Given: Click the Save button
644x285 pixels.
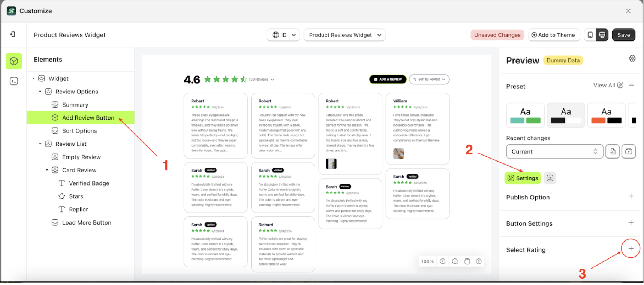Looking at the screenshot, I should point(623,35).
